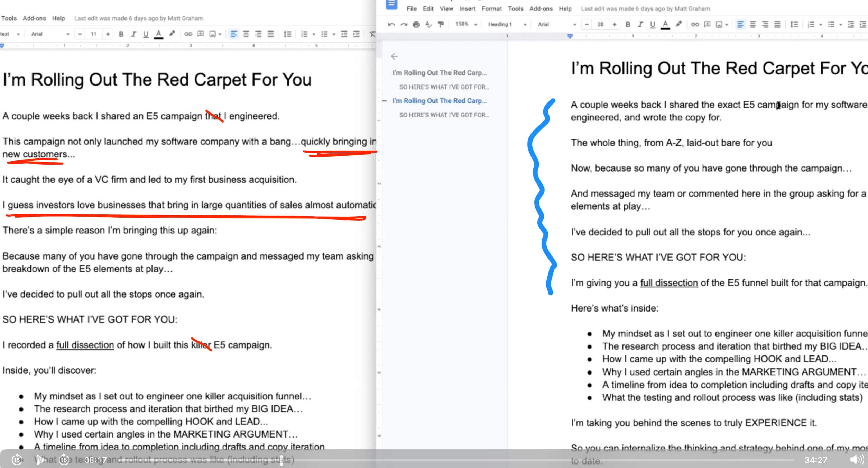Open Arial font dropdown in left document
Viewport: 868px width, 468px height.
coord(50,34)
